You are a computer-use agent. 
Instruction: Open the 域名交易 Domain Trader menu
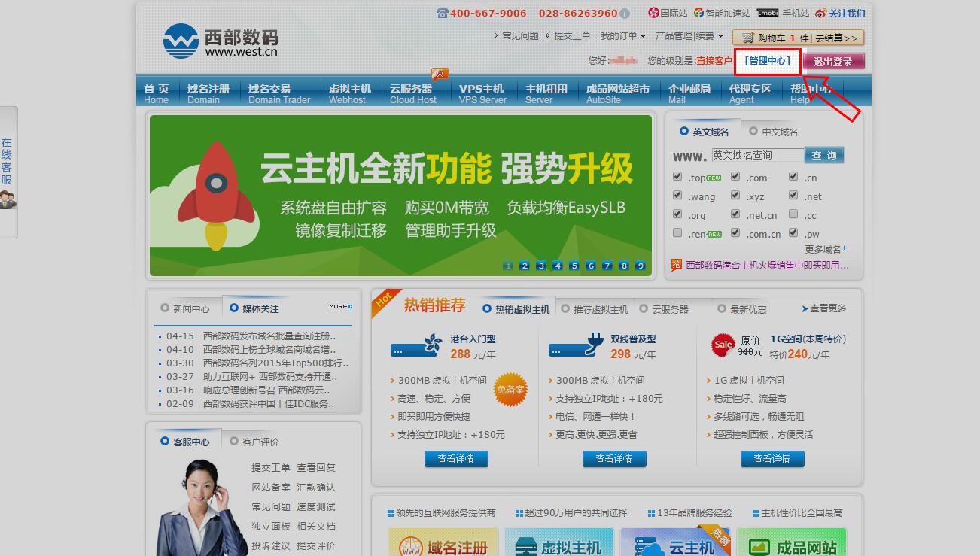click(279, 93)
